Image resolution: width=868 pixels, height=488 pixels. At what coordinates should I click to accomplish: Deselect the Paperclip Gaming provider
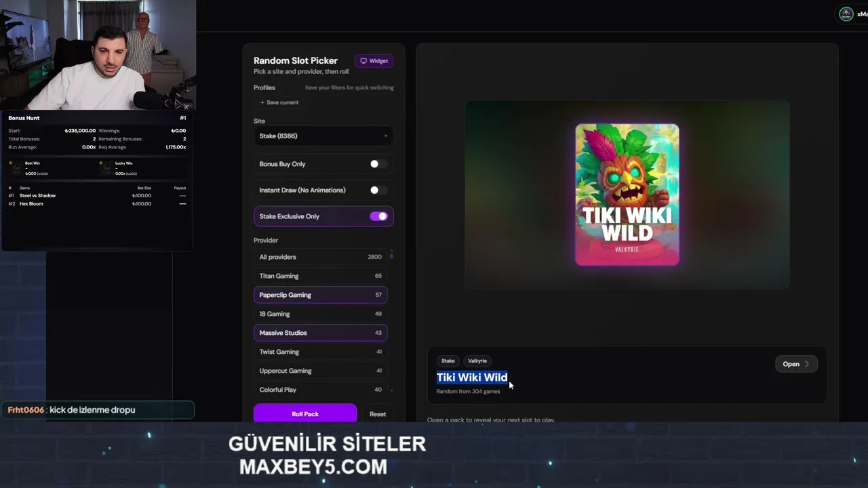pos(320,295)
